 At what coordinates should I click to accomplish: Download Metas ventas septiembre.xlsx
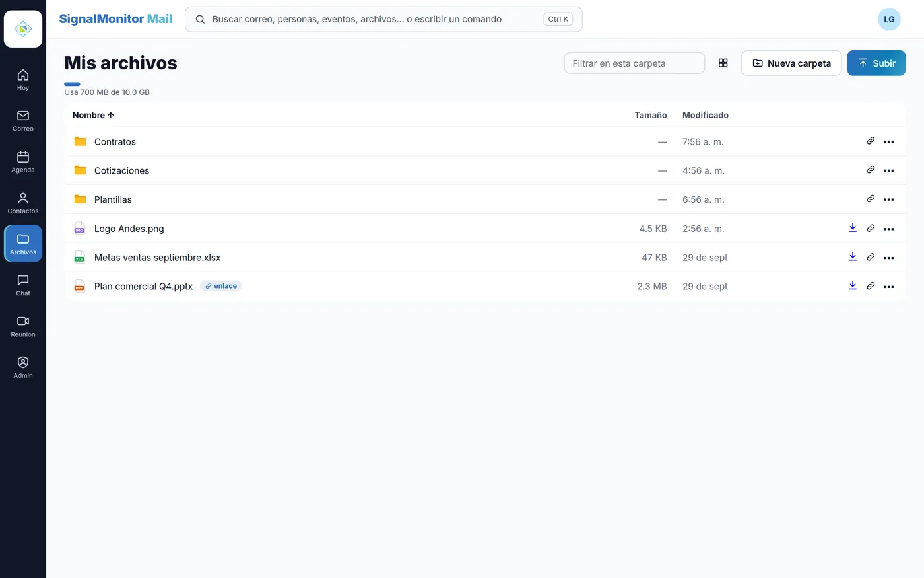pyautogui.click(x=853, y=257)
